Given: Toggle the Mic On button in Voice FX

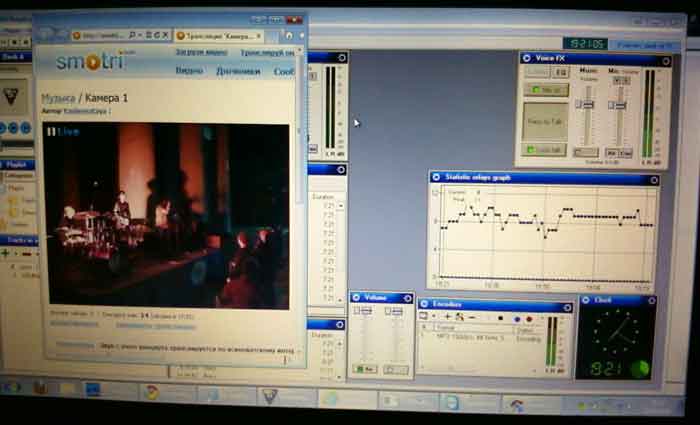Looking at the screenshot, I should pos(546,90).
